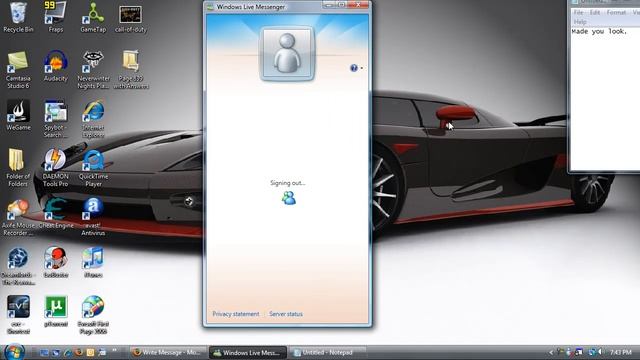
Task: Show hidden system tray icons arrow
Action: [551, 352]
